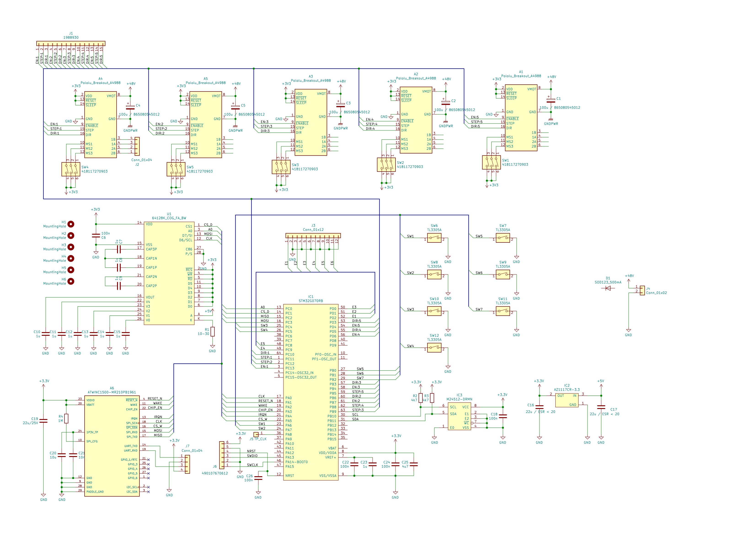This screenshot has height=535, width=756.
Task: Select the 'SW7' net label by SW11
Action: (479, 309)
